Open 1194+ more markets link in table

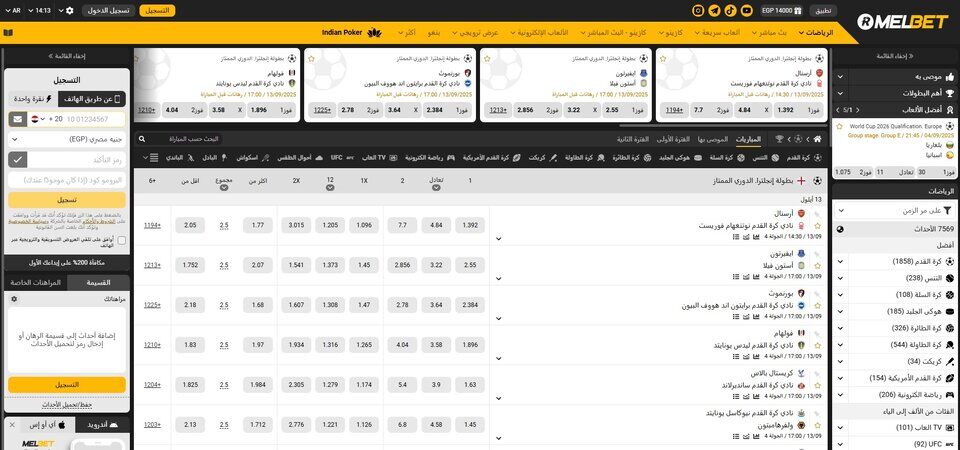152,225
